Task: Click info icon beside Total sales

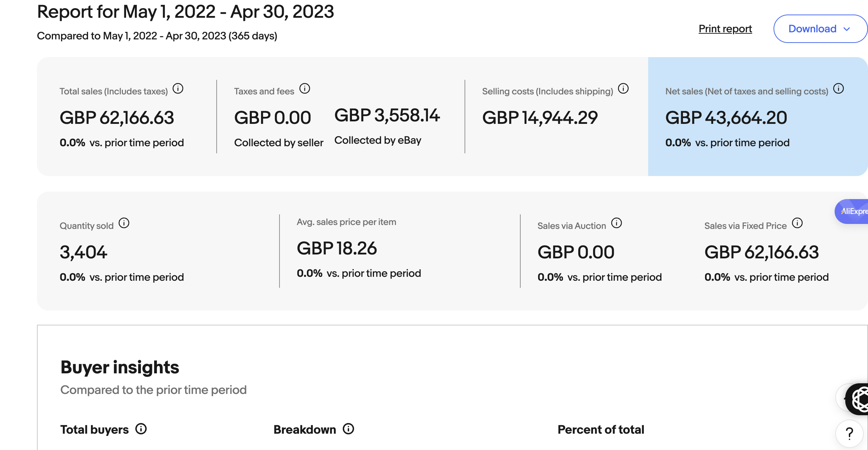Action: [x=178, y=88]
